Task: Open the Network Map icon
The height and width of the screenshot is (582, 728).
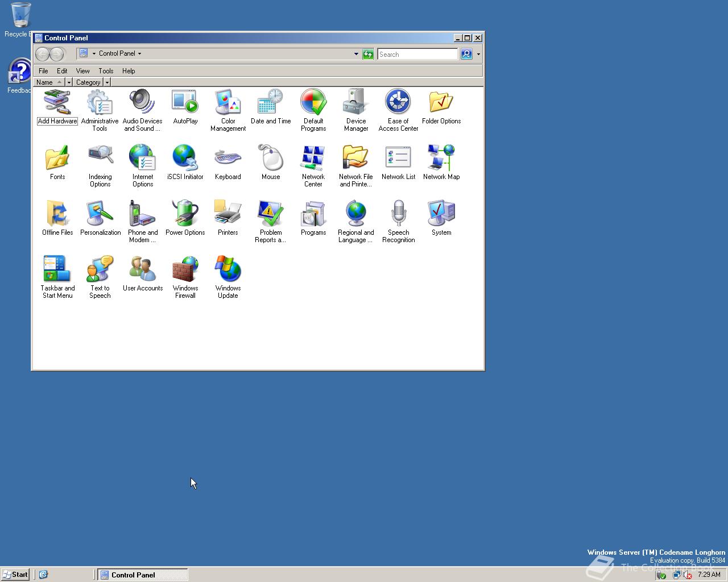Action: (441, 163)
